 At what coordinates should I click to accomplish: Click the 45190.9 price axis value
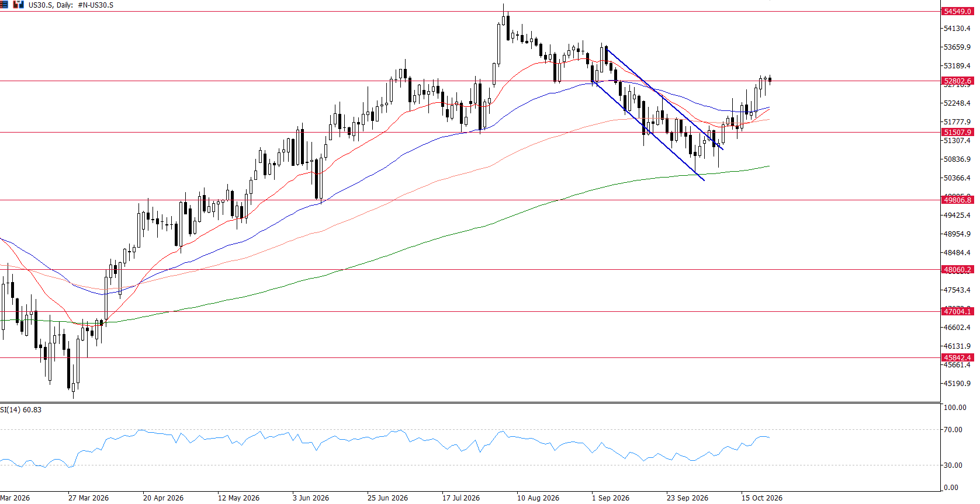coord(957,384)
